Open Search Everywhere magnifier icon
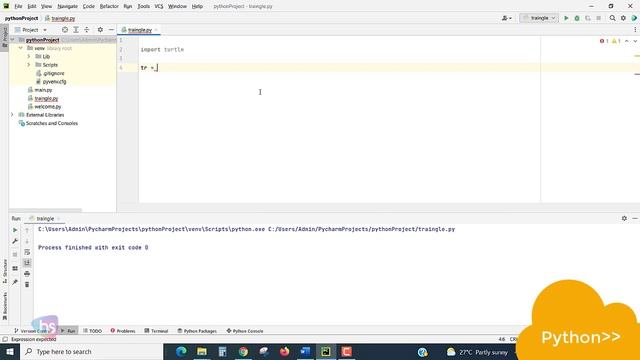The height and width of the screenshot is (360, 640). 612,18
